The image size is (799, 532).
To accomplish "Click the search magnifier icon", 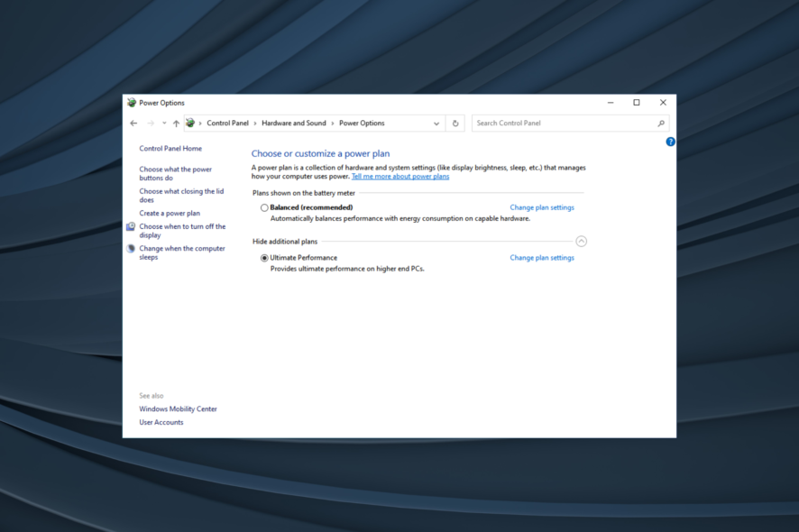I will 661,124.
